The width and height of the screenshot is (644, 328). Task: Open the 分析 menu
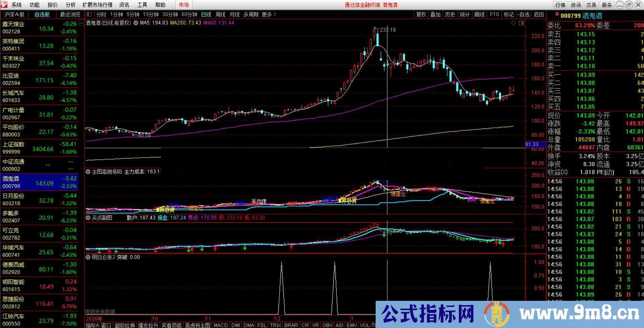(71, 5)
